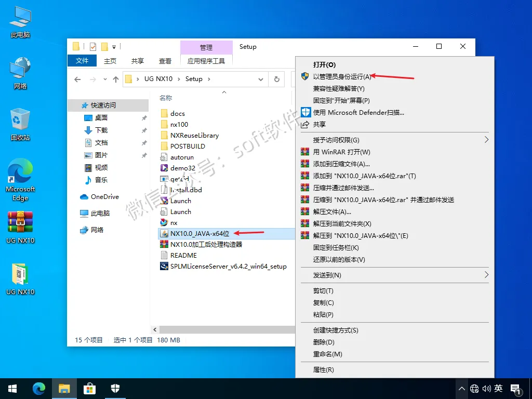Expand 授予访问权限 submenu
This screenshot has height=399, width=532.
click(486, 140)
